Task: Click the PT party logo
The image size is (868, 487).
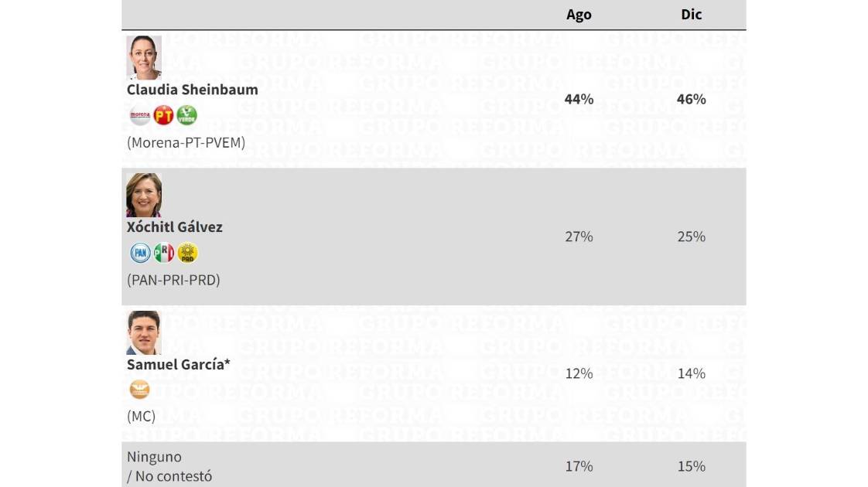Action: [163, 116]
